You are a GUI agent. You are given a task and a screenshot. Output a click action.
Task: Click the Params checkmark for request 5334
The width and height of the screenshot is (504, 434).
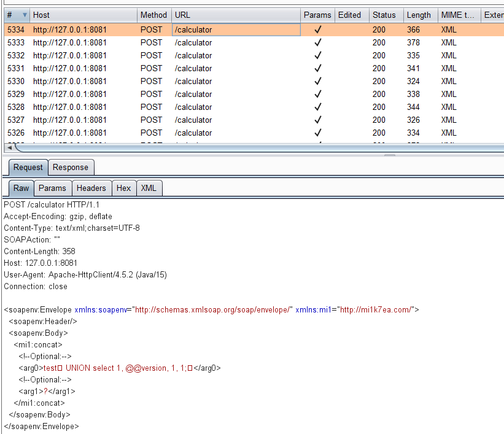pyautogui.click(x=317, y=29)
